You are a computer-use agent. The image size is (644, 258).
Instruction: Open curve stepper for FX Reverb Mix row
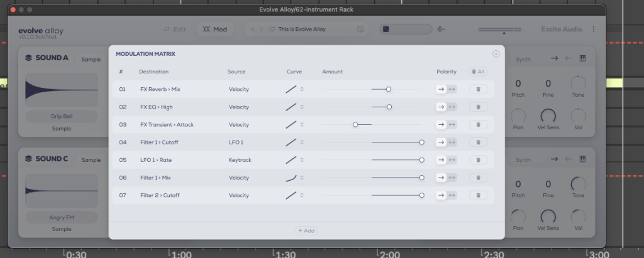302,89
